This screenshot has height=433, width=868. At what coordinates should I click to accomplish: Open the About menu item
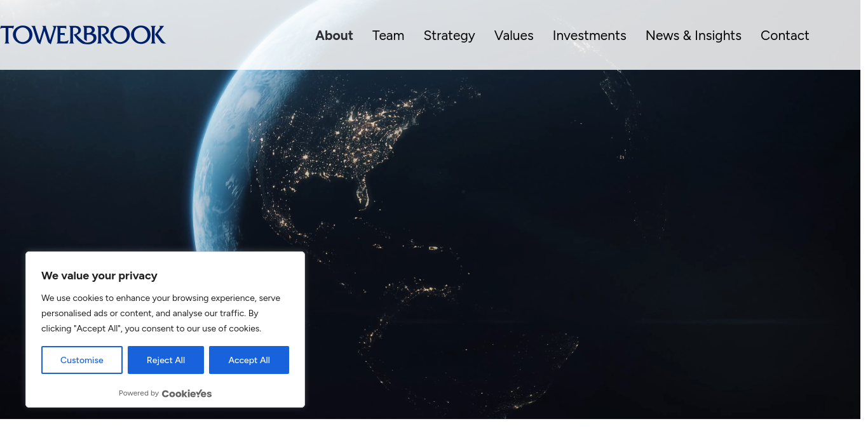click(x=334, y=36)
